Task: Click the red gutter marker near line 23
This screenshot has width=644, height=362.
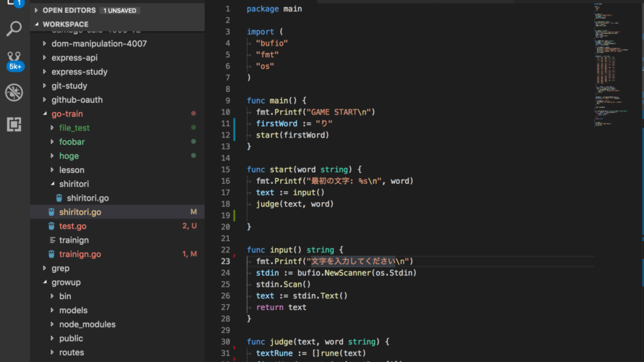Action: 234,256
